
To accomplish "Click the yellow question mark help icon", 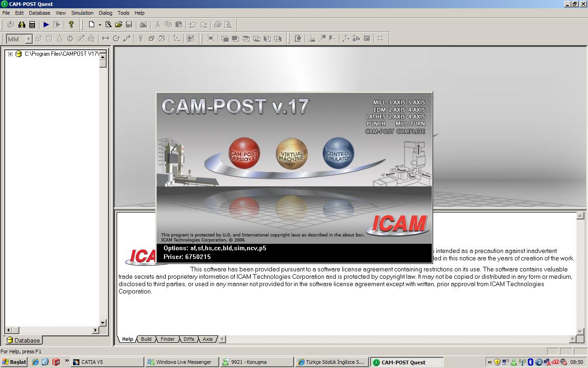I will [71, 25].
